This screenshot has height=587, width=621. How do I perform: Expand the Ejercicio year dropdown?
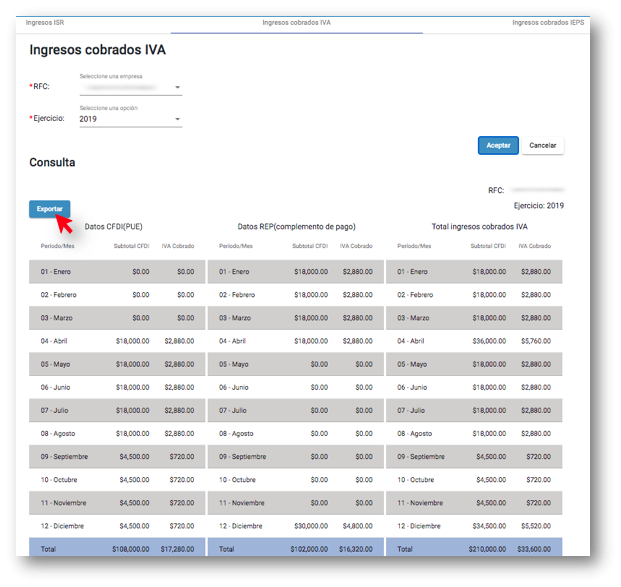click(x=131, y=119)
